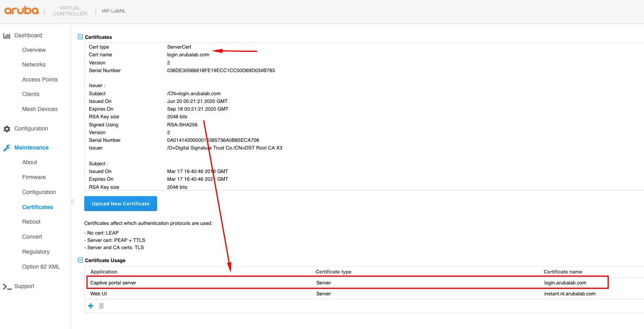644x329 pixels.
Task: Open the Dashboard menu
Action: coord(28,35)
